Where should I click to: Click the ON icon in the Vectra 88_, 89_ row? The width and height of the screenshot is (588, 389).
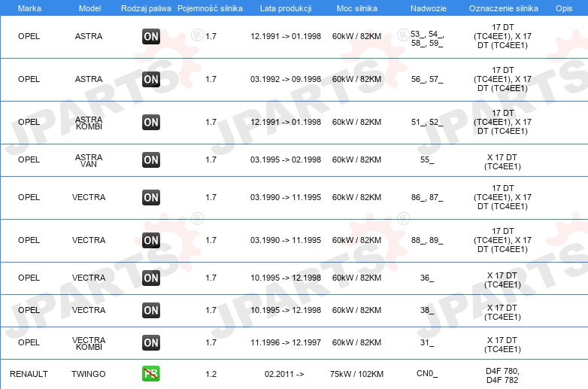click(151, 240)
